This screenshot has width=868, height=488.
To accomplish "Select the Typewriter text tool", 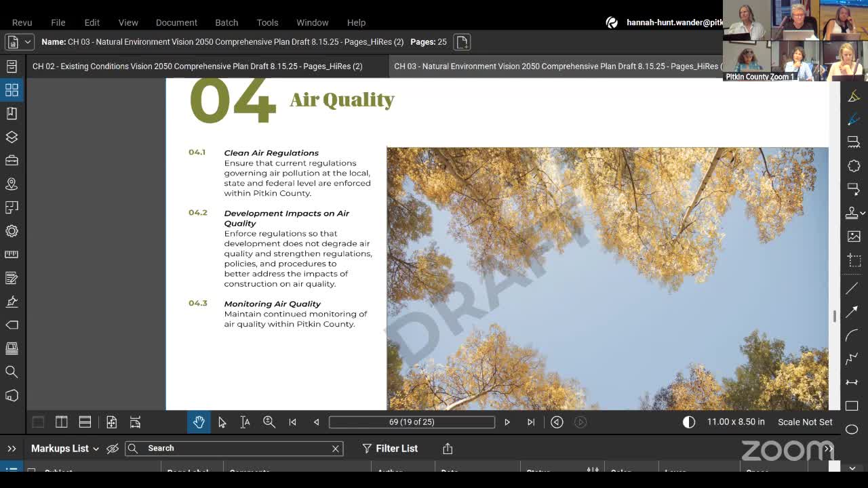I will [854, 142].
